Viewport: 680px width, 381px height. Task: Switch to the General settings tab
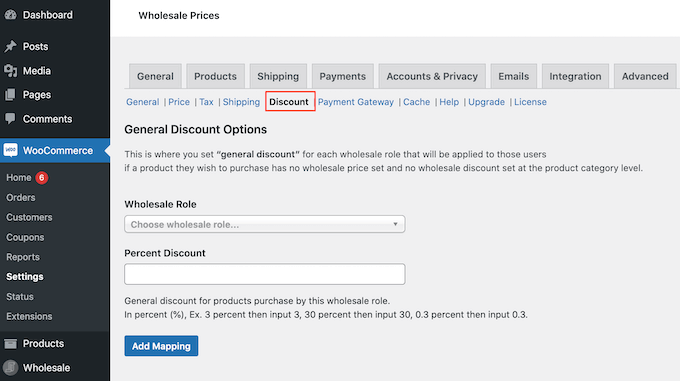coord(155,76)
